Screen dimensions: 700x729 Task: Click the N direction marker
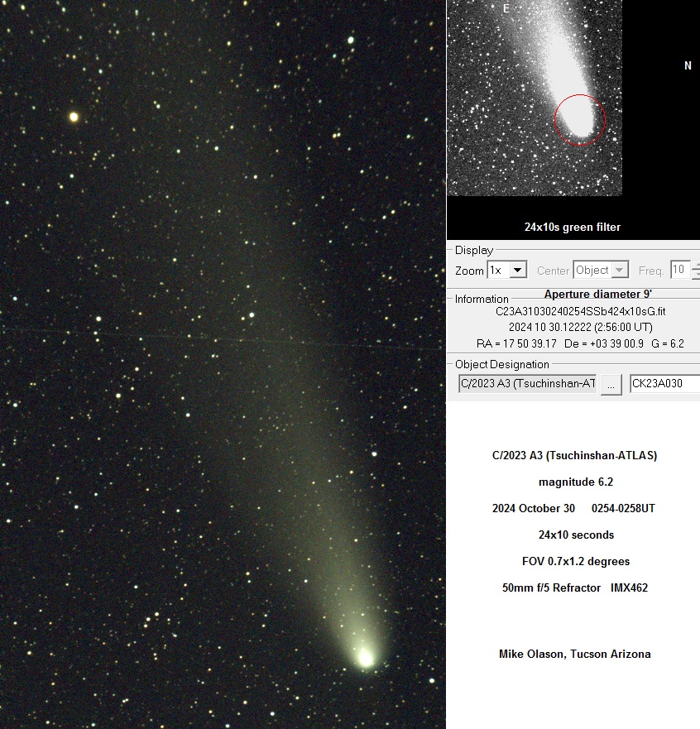click(x=688, y=66)
